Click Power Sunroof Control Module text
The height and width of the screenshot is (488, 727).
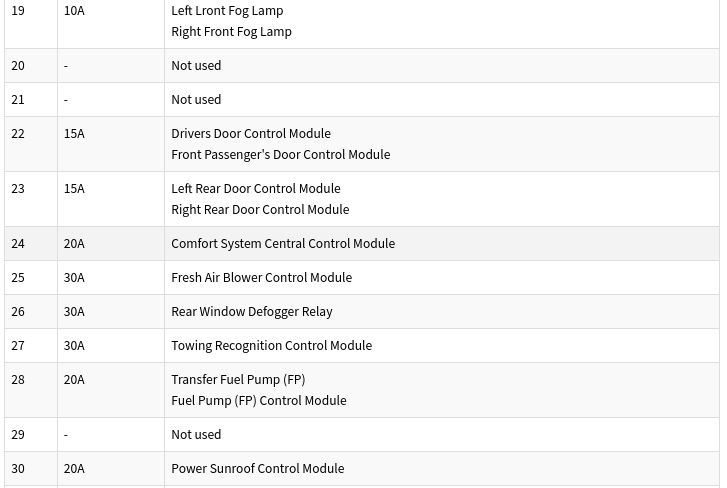pyautogui.click(x=258, y=469)
